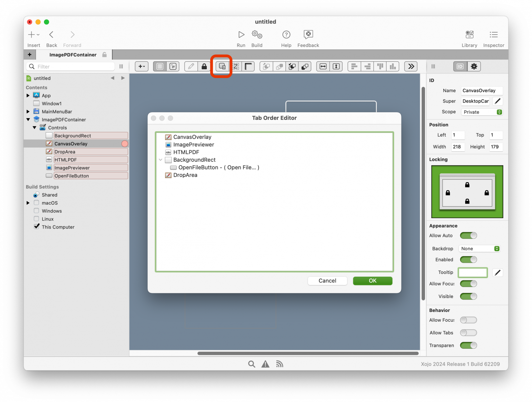This screenshot has height=402, width=532.
Task: Open the Library panel icon
Action: (469, 37)
